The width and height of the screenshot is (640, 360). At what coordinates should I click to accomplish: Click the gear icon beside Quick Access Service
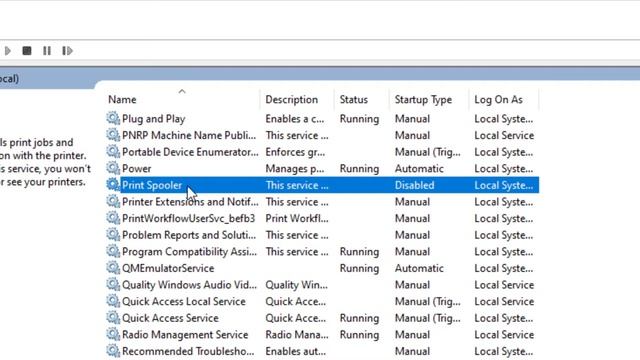[x=113, y=318]
